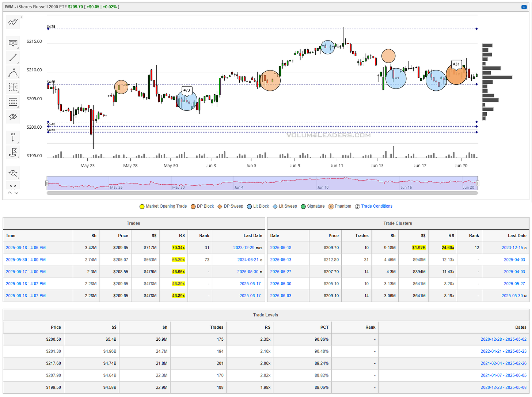
Task: Open level dates 2021-02-04 - 2025-02-26
Action: point(503,363)
